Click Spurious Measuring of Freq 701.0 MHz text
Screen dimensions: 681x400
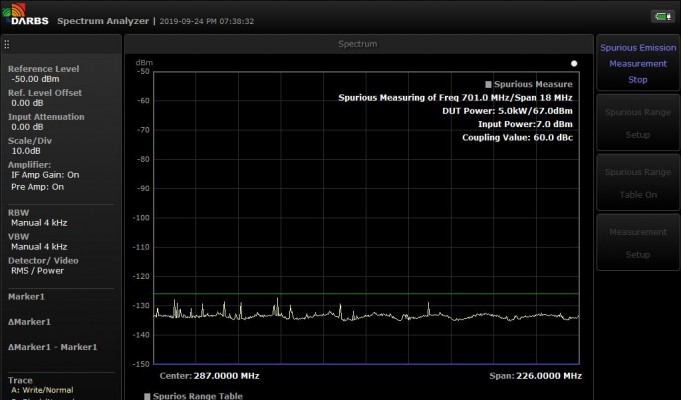tap(455, 97)
